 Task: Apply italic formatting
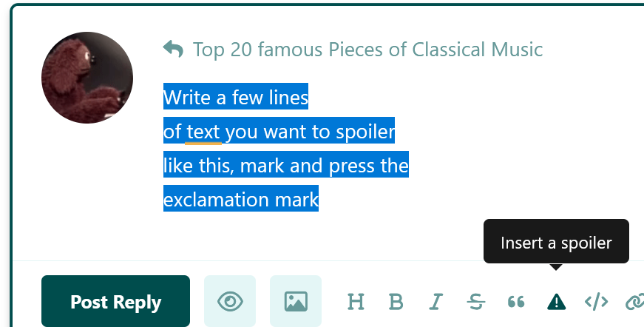point(436,302)
